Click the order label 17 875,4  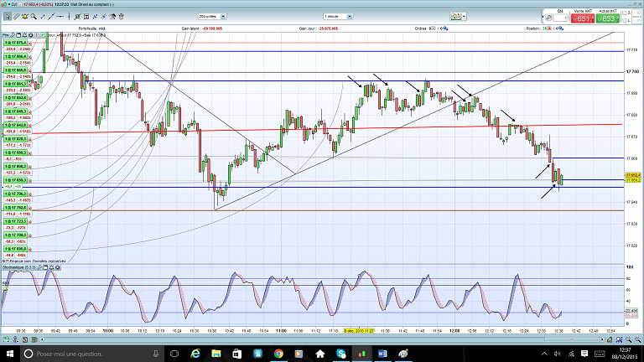(16, 43)
